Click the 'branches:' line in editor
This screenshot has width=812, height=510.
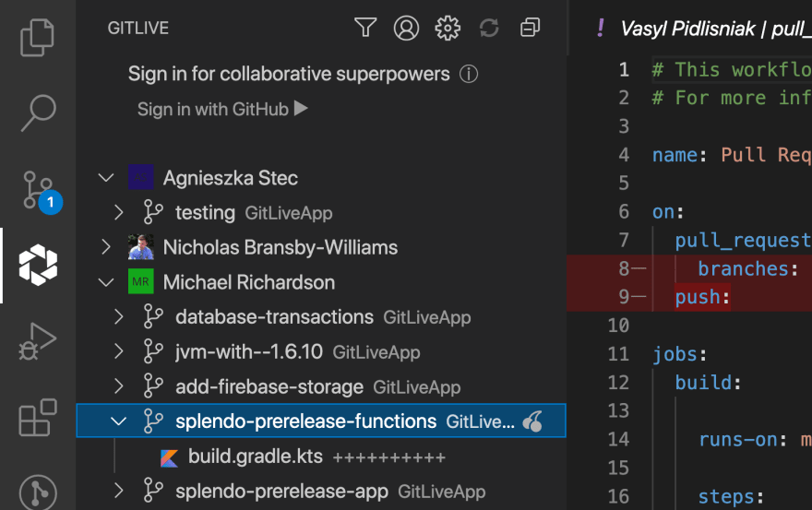[x=747, y=268]
